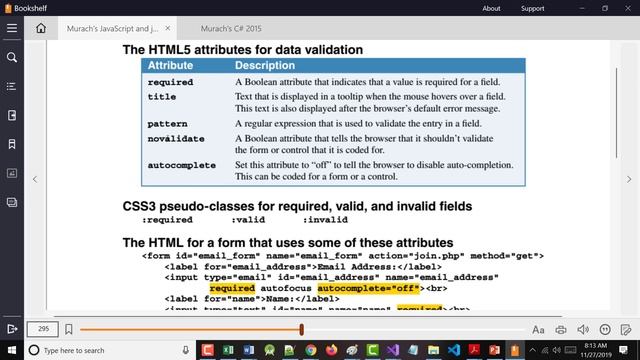The height and width of the screenshot is (360, 640).
Task: Click the page number field showing 295
Action: 43,329
